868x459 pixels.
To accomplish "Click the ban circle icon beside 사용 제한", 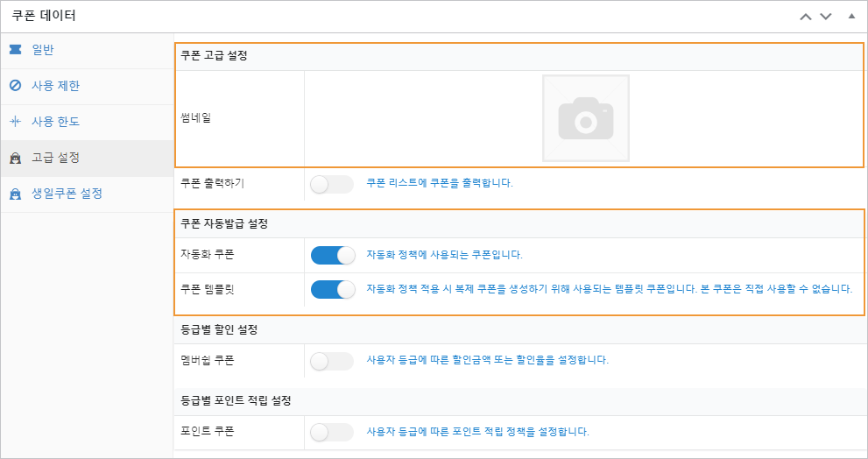I will [x=16, y=86].
